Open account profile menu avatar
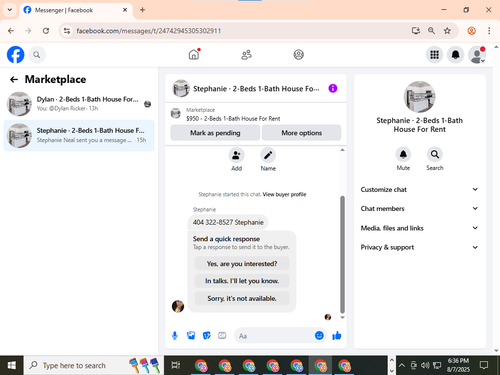This screenshot has width=500, height=375. tap(477, 55)
